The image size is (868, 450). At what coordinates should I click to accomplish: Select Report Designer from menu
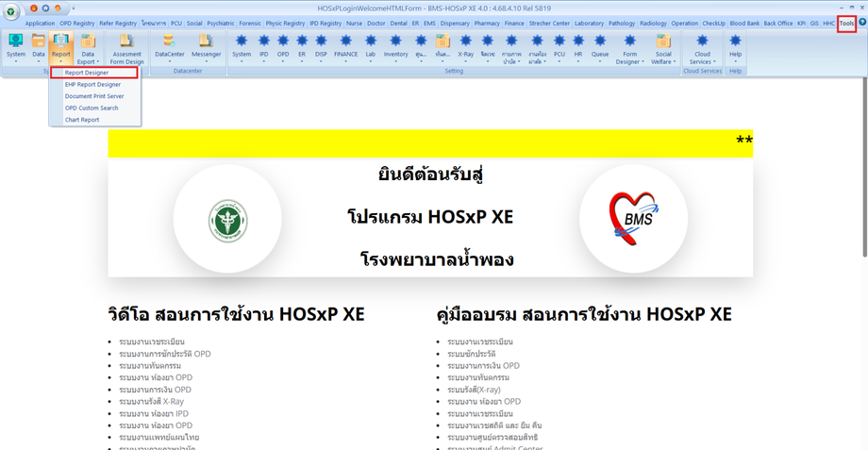pos(93,73)
